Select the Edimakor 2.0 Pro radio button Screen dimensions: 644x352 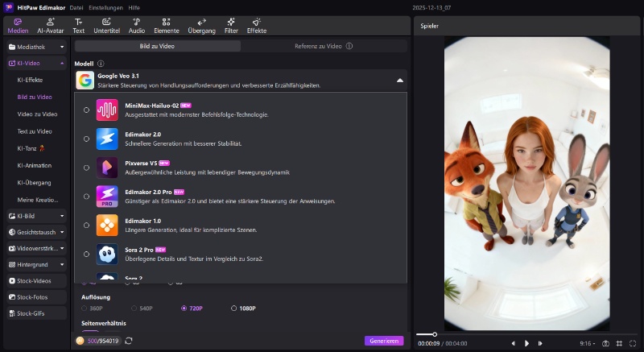[x=86, y=197]
